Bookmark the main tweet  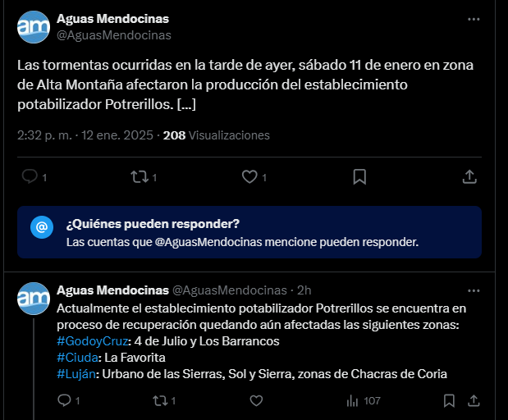point(359,176)
